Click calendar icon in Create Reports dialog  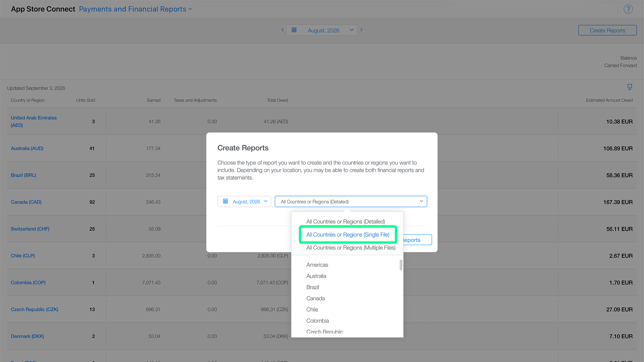click(225, 201)
